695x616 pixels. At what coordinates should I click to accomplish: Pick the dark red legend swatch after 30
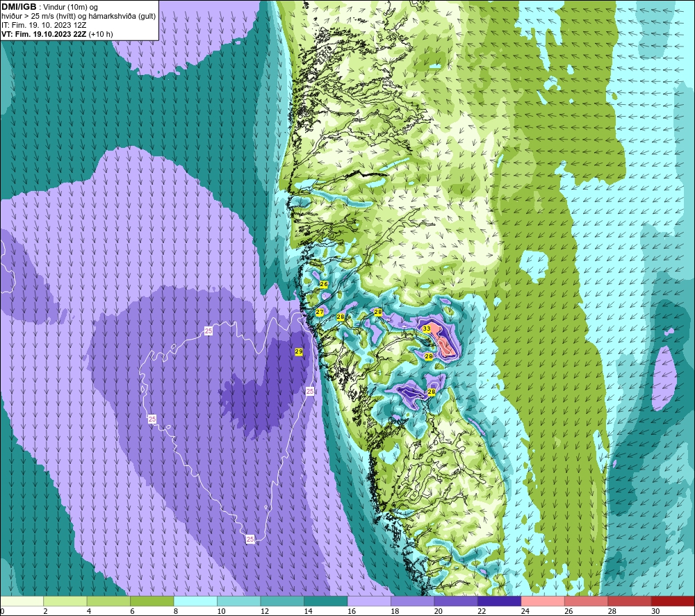click(x=673, y=601)
